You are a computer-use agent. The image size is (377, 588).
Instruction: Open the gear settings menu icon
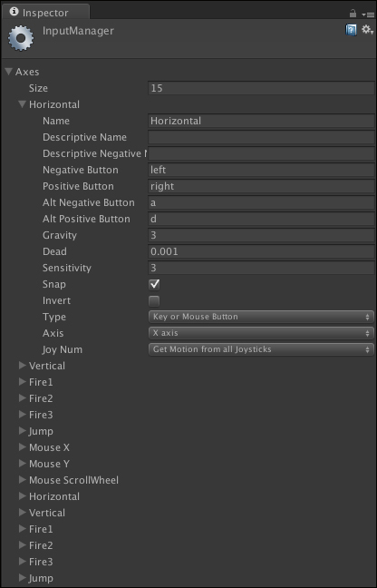click(x=367, y=30)
